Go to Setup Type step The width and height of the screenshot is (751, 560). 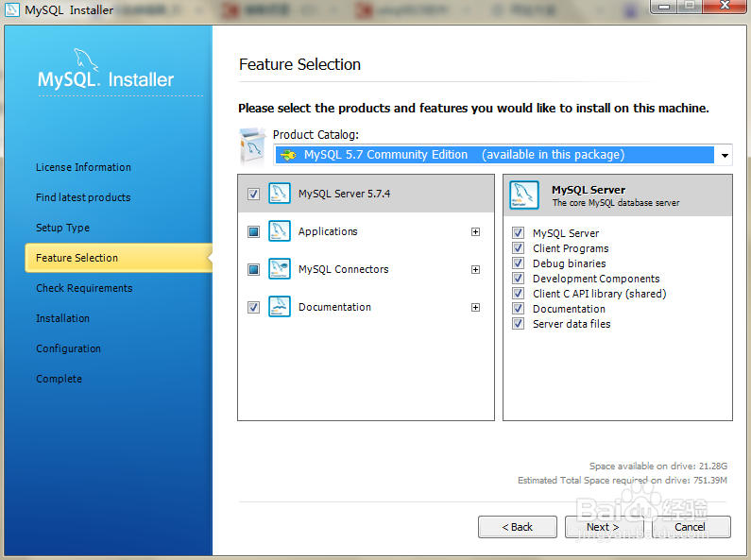click(62, 228)
